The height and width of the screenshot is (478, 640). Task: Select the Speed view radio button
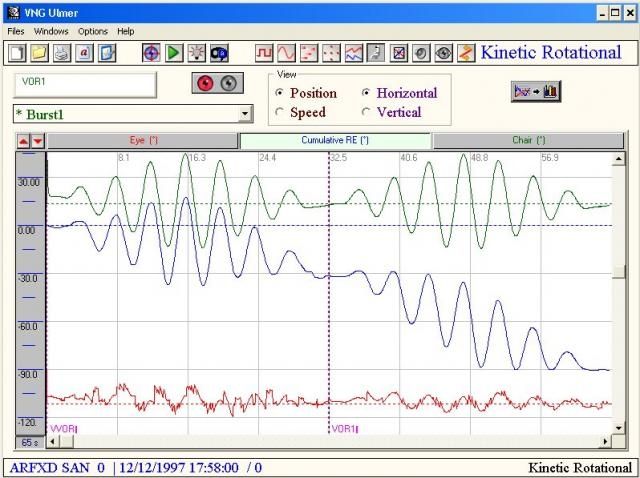280,112
